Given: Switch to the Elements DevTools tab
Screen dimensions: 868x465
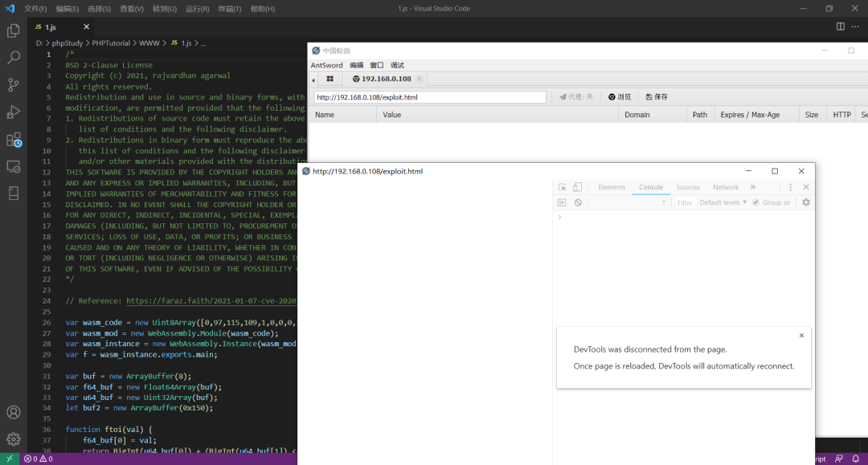Looking at the screenshot, I should (x=611, y=187).
